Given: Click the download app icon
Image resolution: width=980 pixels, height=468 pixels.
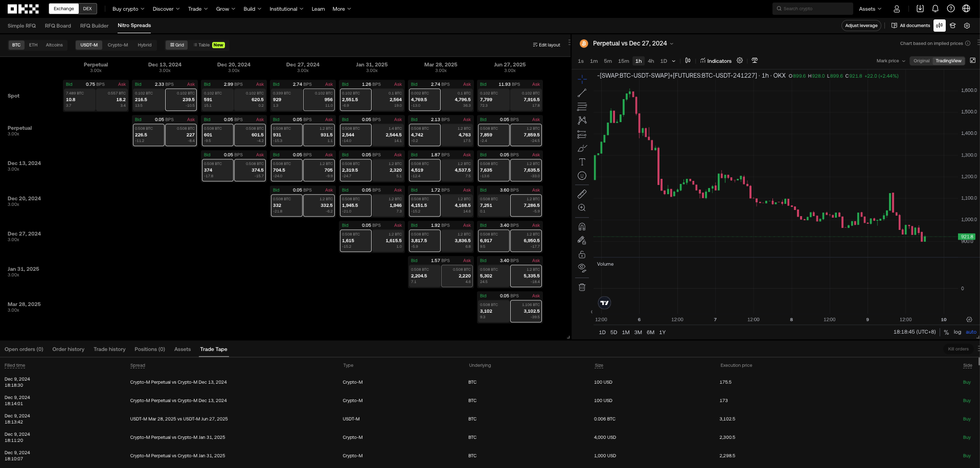Looking at the screenshot, I should [920, 9].
